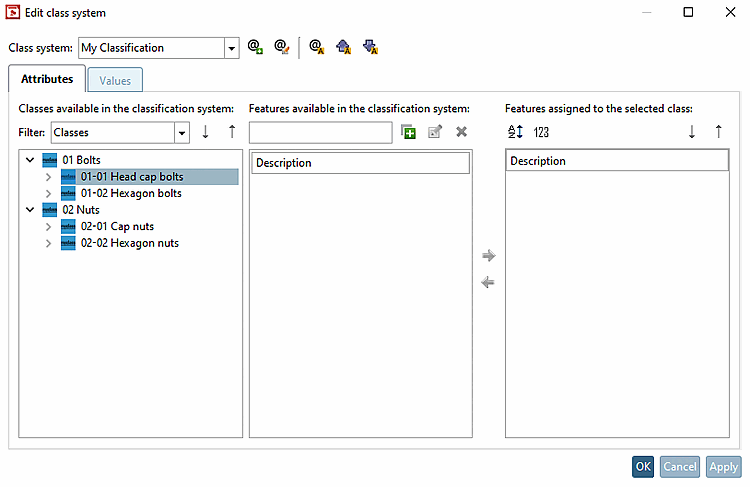Viewport: 750px width, 487px height.
Task: Expand the 01-02 Hexagon bolts node
Action: pyautogui.click(x=48, y=194)
